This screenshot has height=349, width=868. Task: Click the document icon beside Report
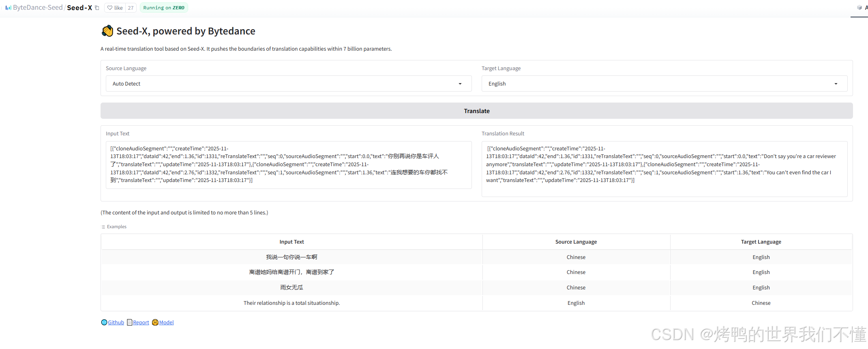tap(130, 322)
